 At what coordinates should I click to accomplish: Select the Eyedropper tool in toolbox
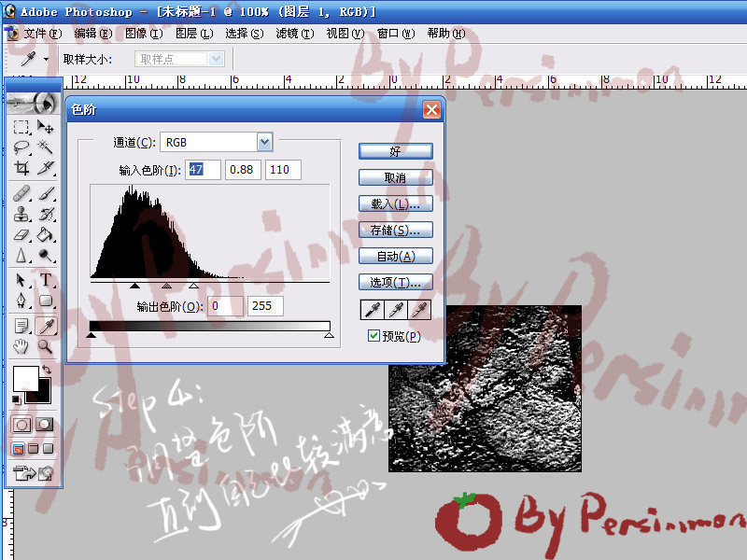point(46,326)
